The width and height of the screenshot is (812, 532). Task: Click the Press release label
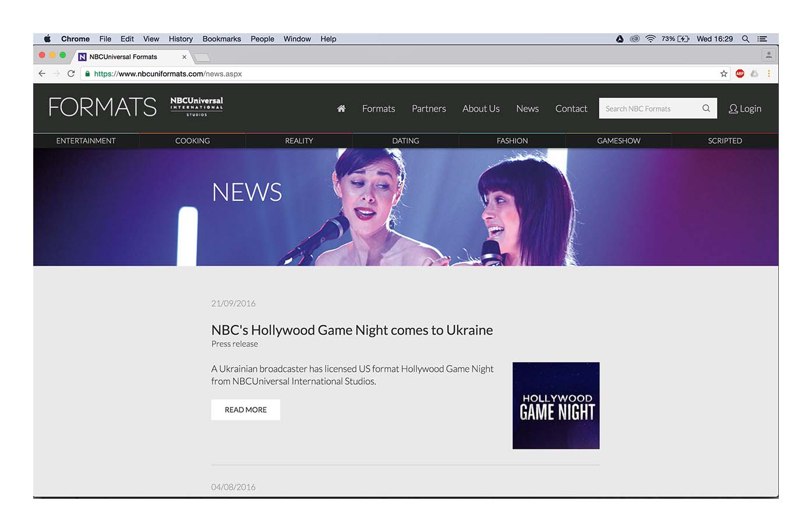[x=234, y=344]
